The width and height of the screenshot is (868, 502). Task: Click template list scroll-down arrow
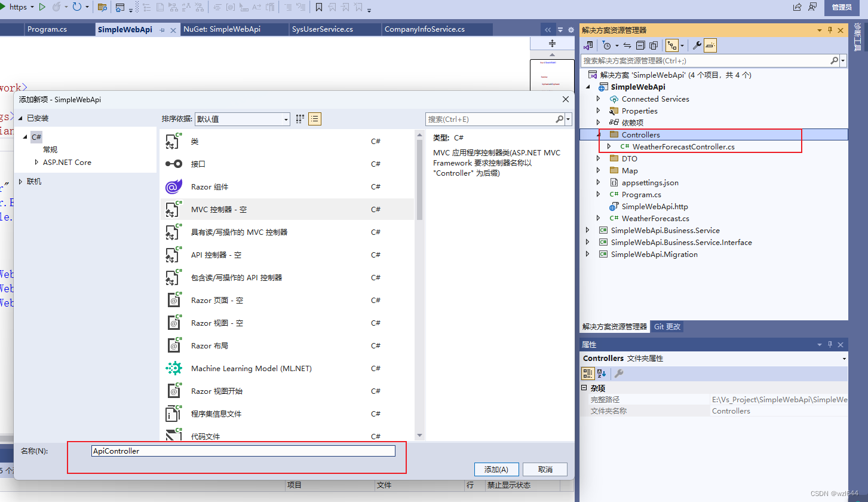click(419, 435)
